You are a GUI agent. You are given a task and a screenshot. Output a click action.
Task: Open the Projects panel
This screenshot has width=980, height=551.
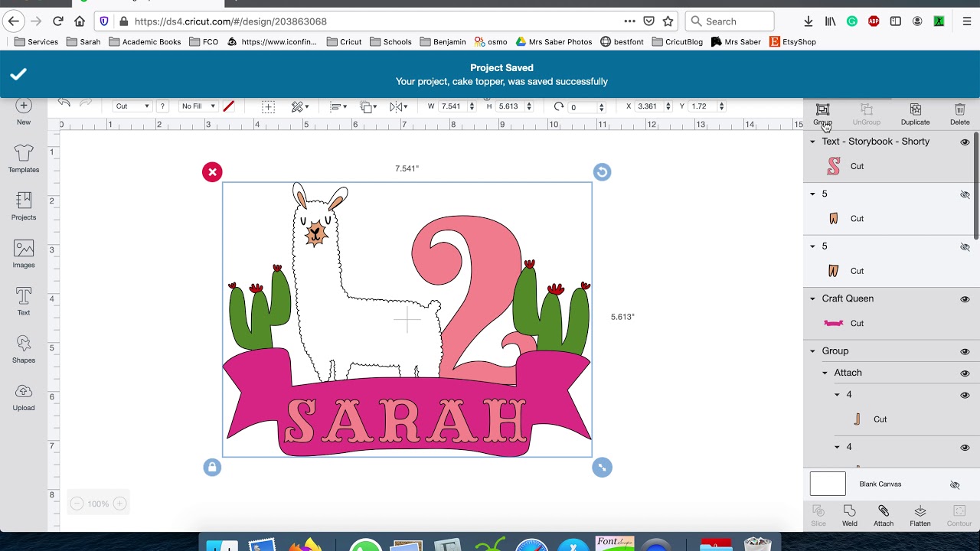(x=24, y=207)
